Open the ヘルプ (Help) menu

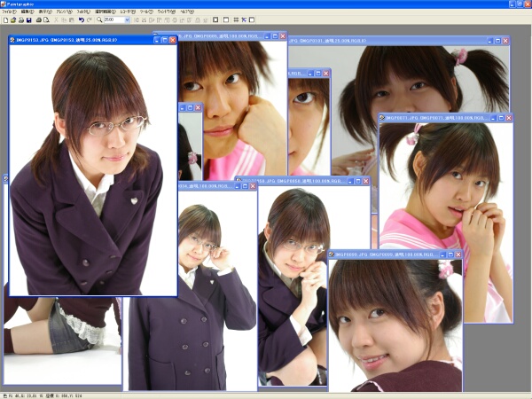[x=187, y=12]
